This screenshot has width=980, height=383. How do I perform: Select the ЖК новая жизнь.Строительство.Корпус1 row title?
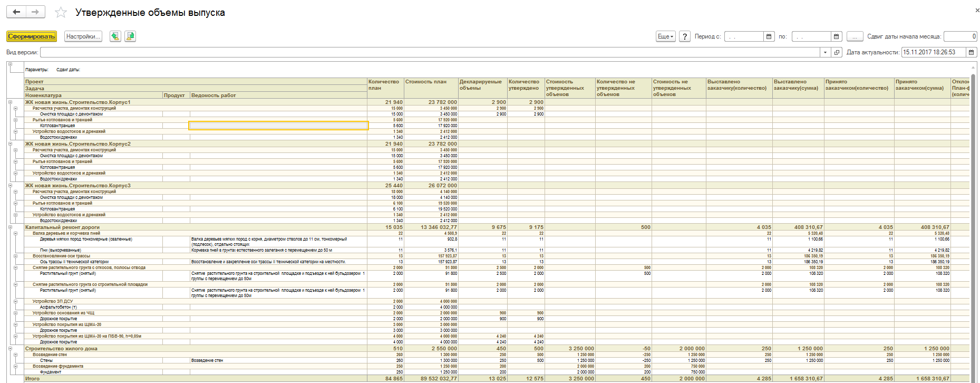tap(78, 102)
